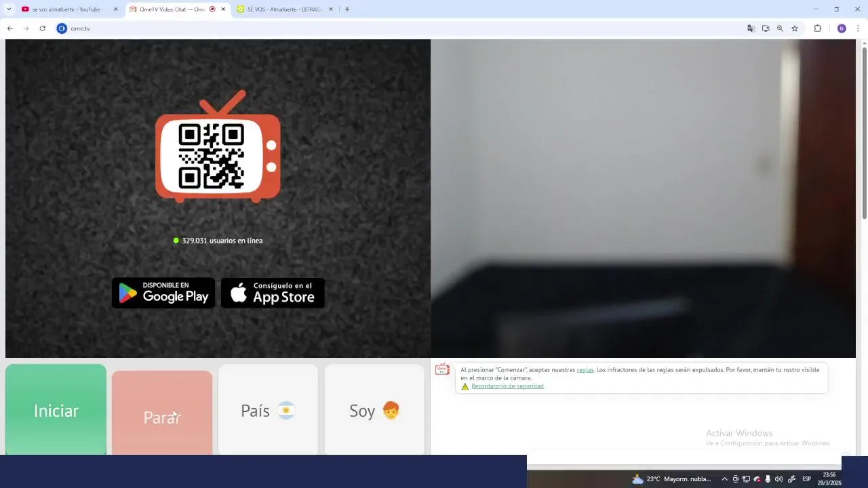Close the OmeTV Video Chat tab
This screenshot has width=868, height=488.
[x=223, y=9]
